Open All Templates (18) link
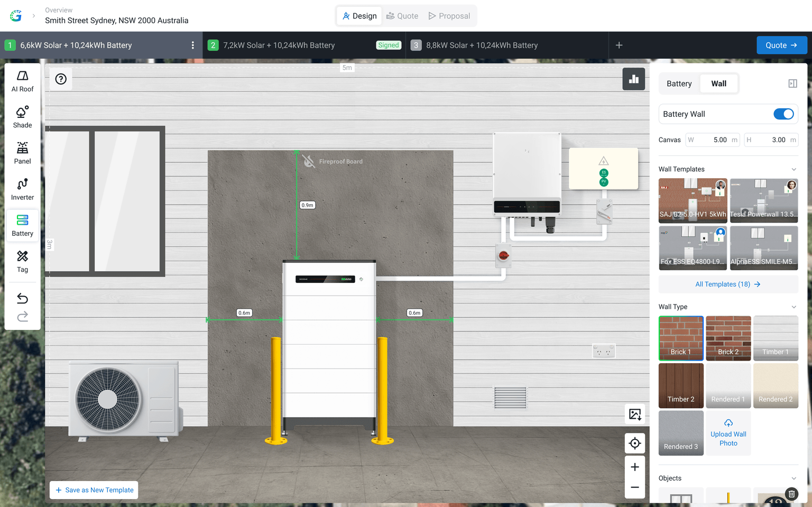 [x=727, y=284]
